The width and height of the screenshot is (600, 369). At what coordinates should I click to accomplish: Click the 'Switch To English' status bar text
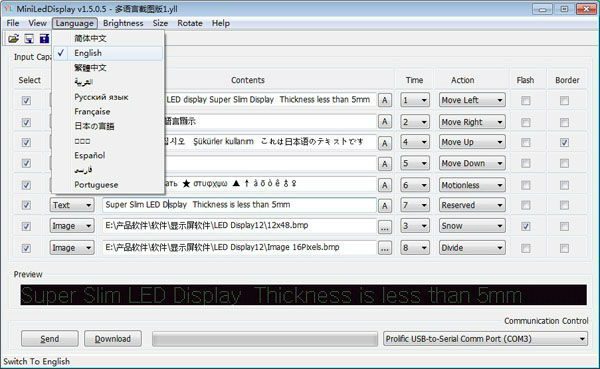point(37,361)
